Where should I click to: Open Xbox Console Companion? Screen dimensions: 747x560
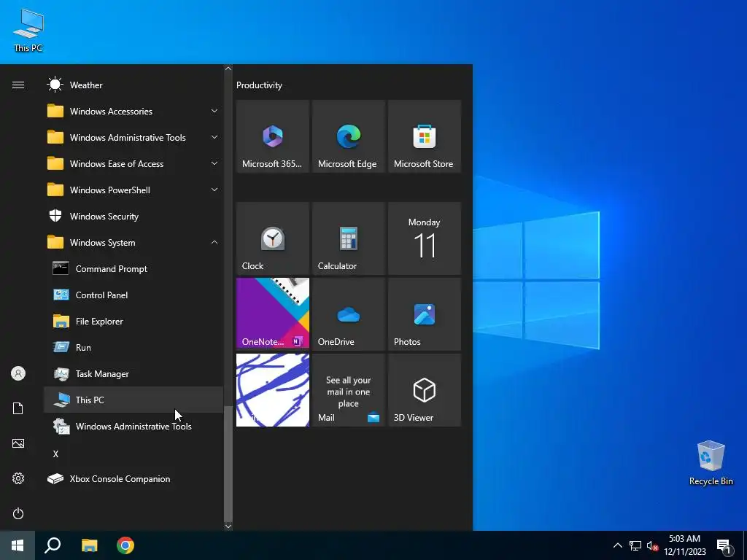tap(133, 479)
